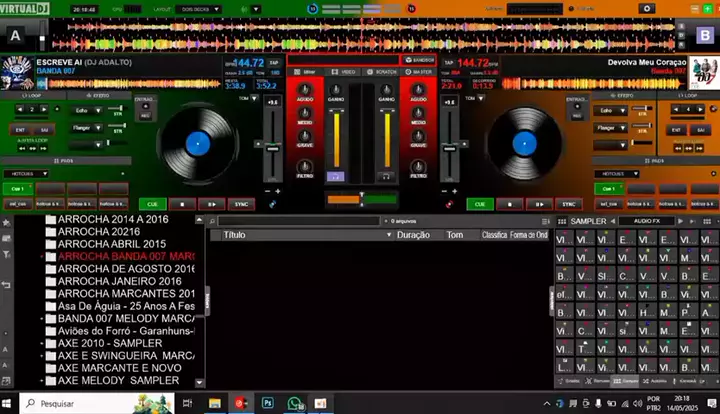
Task: Stop playback on deck B
Action: click(x=510, y=204)
